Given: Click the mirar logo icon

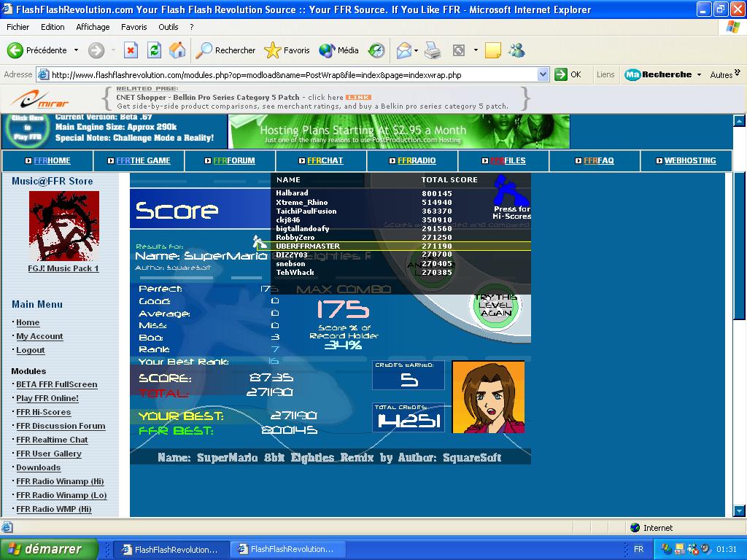Looking at the screenshot, I should pos(41,99).
